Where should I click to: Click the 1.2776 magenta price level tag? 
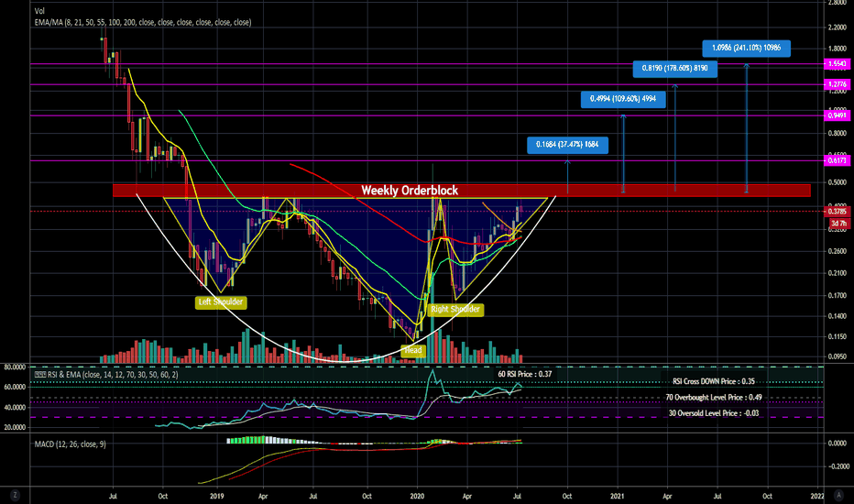(x=838, y=84)
